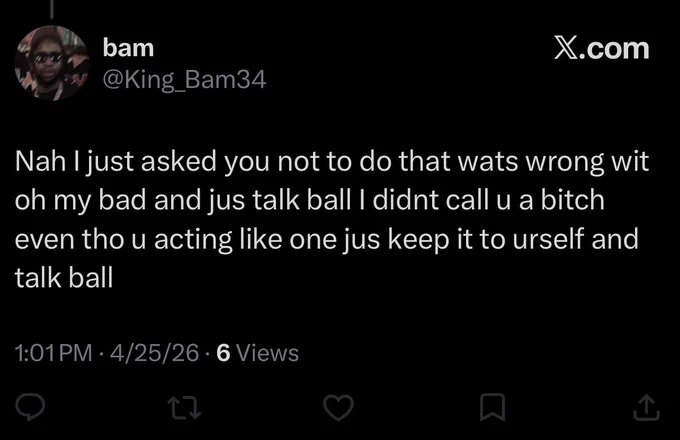Image resolution: width=680 pixels, height=440 pixels.
Task: Bookmark this post using the bookmark icon
Action: [x=493, y=407]
